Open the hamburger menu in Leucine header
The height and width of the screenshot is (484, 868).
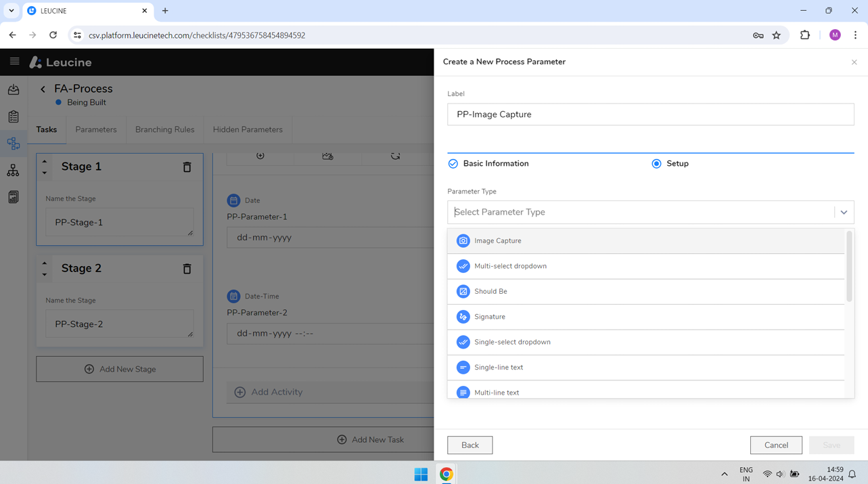pos(14,62)
